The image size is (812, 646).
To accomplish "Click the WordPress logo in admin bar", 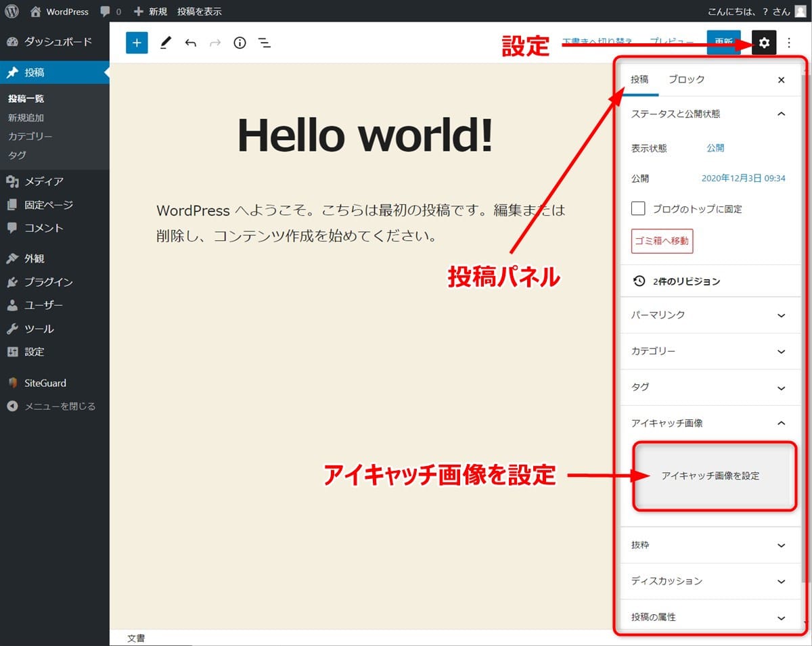I will [12, 11].
